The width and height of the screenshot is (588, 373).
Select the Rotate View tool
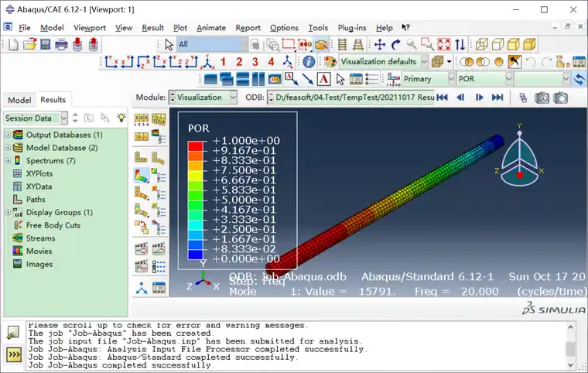[395, 45]
